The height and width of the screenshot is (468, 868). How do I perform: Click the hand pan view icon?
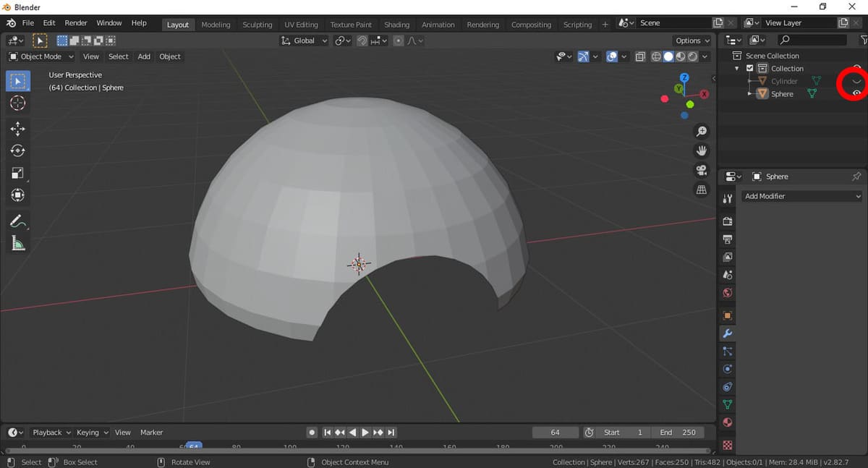701,150
